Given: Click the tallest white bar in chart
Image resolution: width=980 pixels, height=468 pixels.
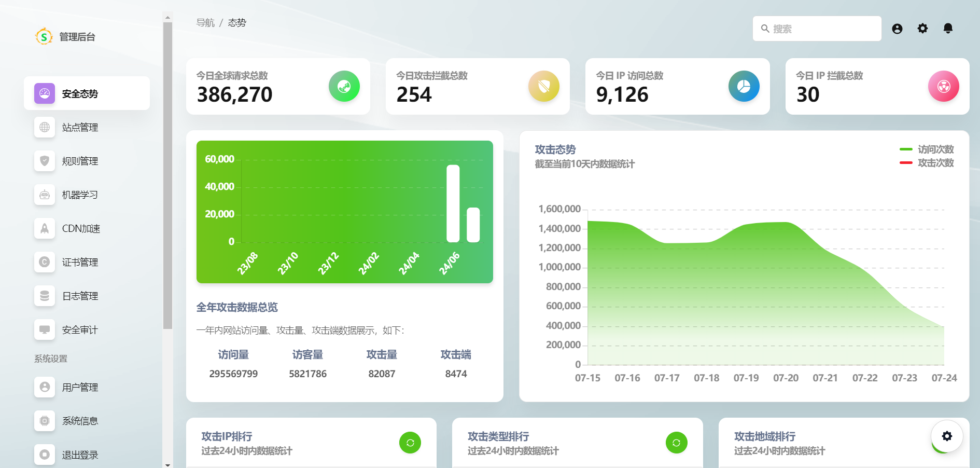Looking at the screenshot, I should (453, 203).
